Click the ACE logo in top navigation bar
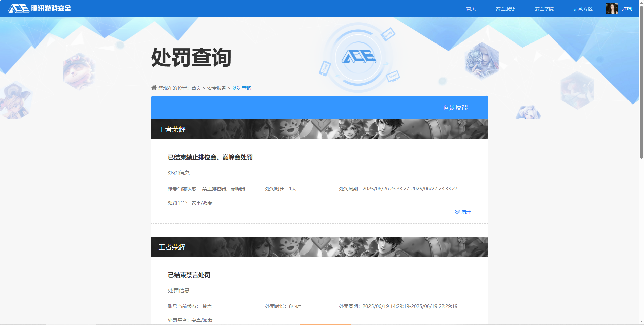 coord(19,8)
